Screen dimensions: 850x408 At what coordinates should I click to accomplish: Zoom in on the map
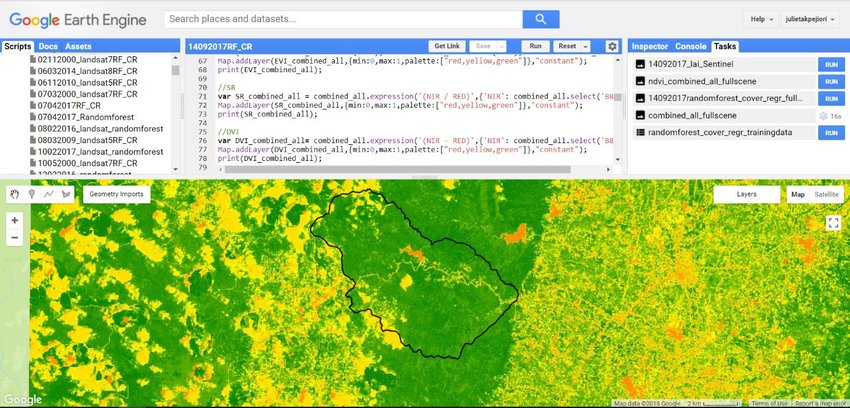pyautogui.click(x=15, y=220)
